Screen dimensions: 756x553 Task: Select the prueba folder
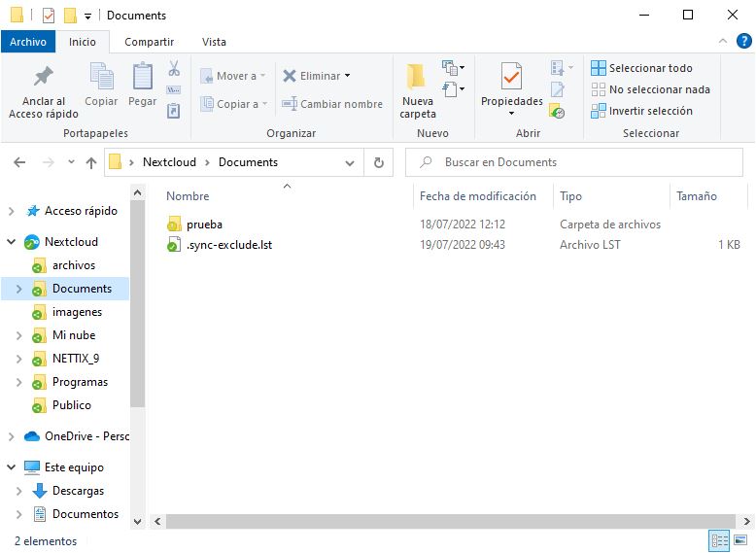pos(204,225)
